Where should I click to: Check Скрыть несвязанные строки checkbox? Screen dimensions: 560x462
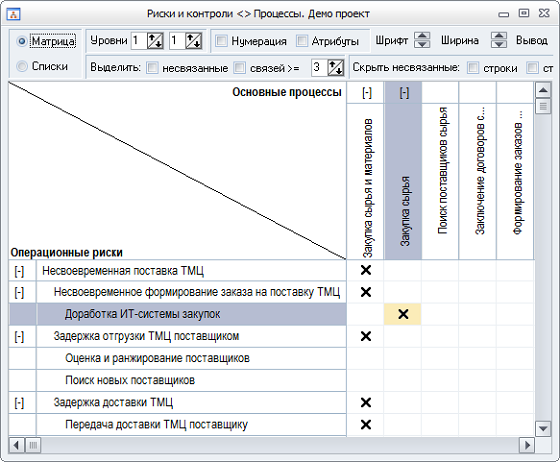473,67
